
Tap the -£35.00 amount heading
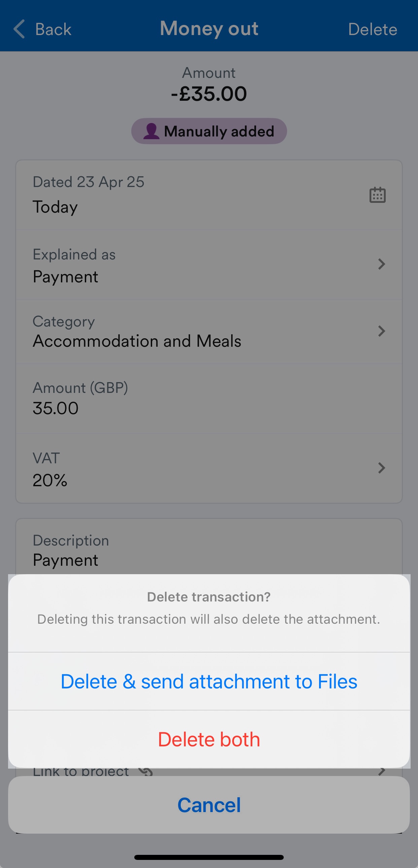[x=209, y=93]
